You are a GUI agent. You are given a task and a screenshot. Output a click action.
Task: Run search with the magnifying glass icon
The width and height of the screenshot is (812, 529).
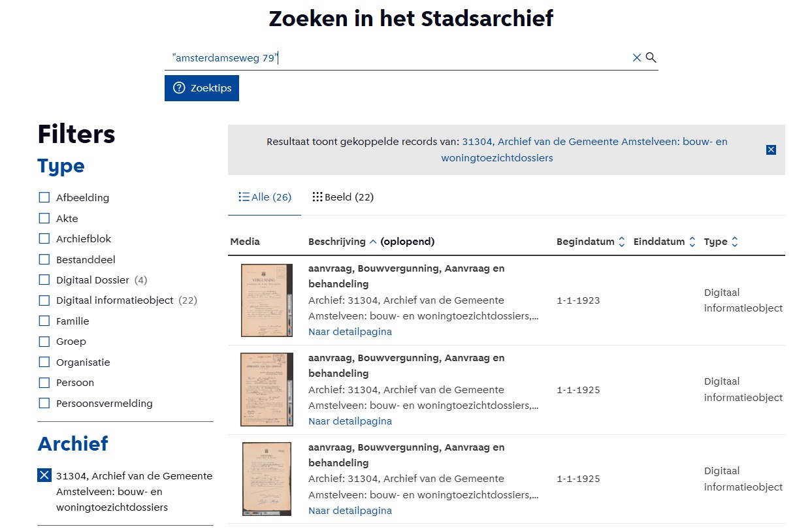click(651, 57)
